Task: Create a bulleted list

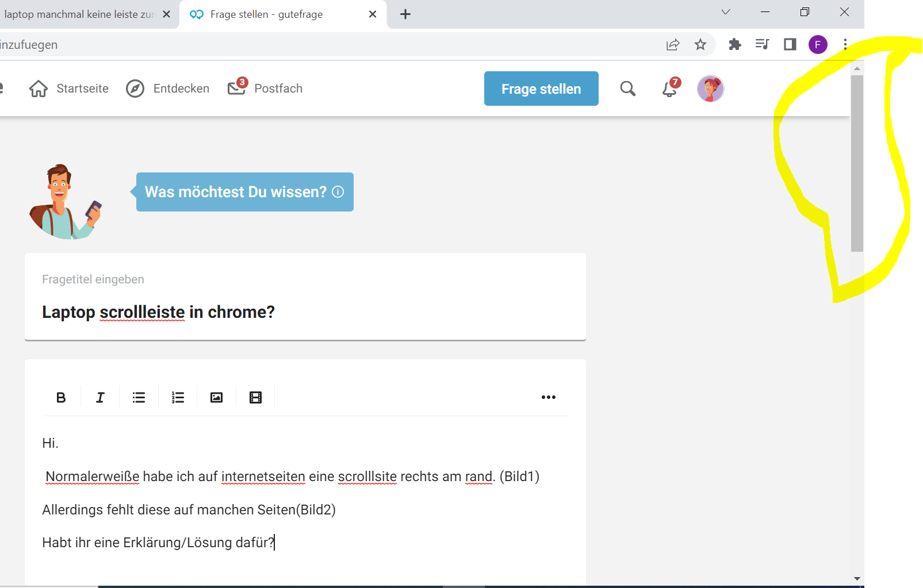Action: (138, 397)
